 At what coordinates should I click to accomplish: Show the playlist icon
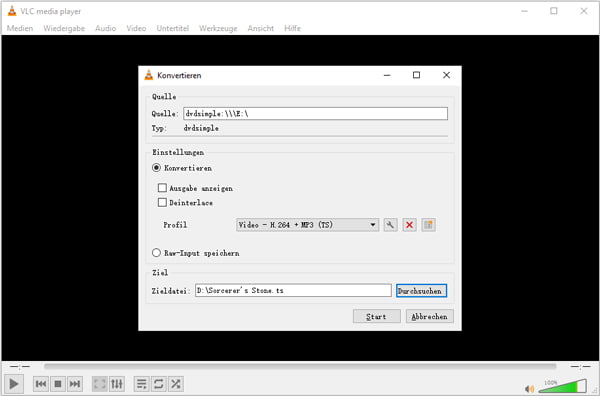point(142,384)
